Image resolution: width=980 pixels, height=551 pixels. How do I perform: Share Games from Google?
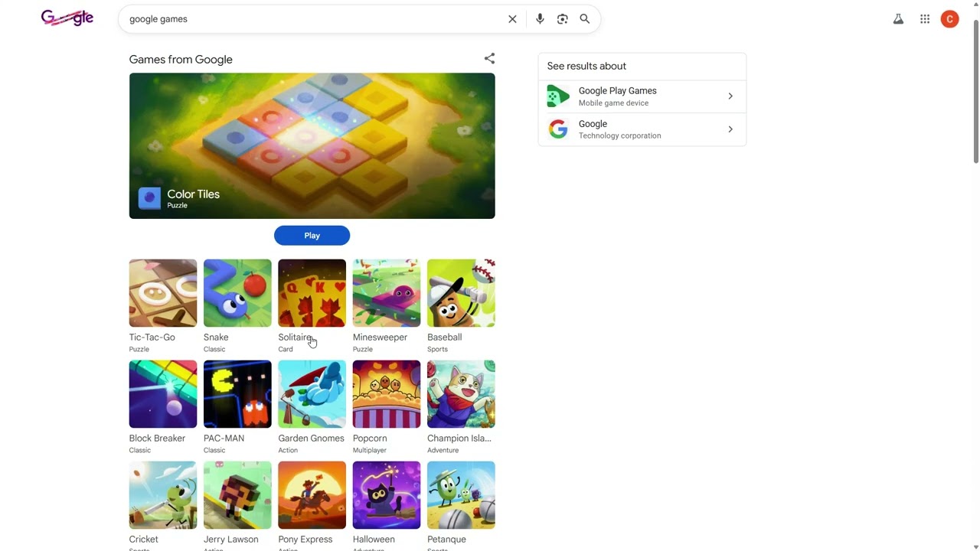(x=489, y=58)
